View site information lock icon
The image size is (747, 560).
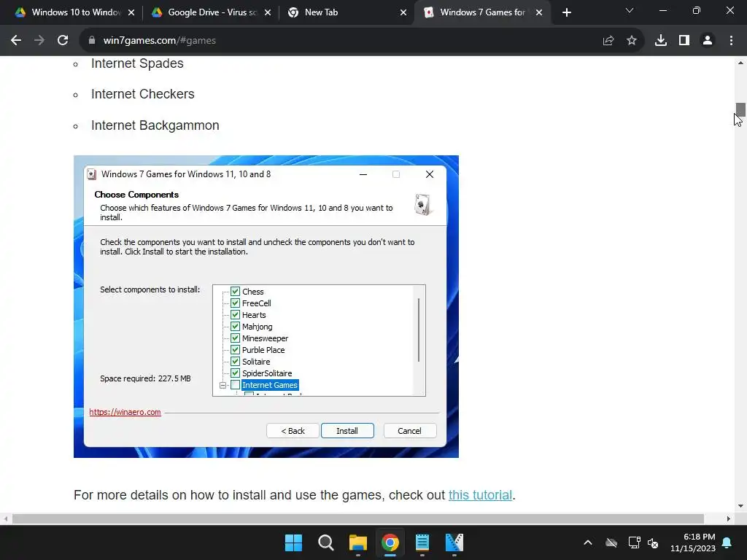(92, 41)
